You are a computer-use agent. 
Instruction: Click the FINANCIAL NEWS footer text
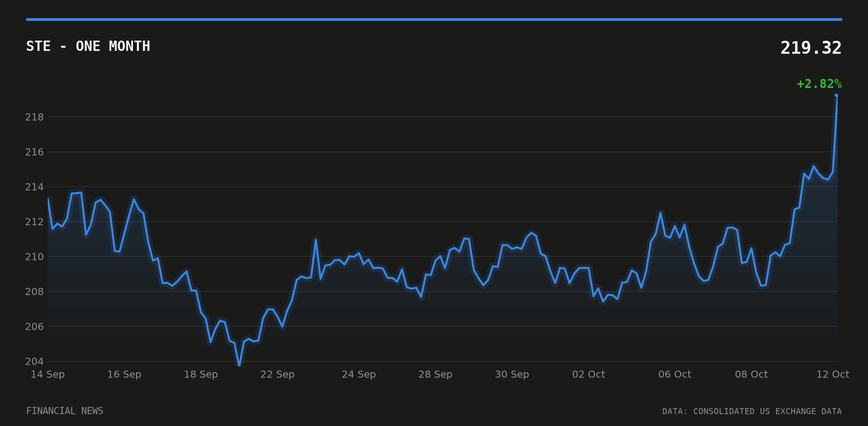click(65, 411)
